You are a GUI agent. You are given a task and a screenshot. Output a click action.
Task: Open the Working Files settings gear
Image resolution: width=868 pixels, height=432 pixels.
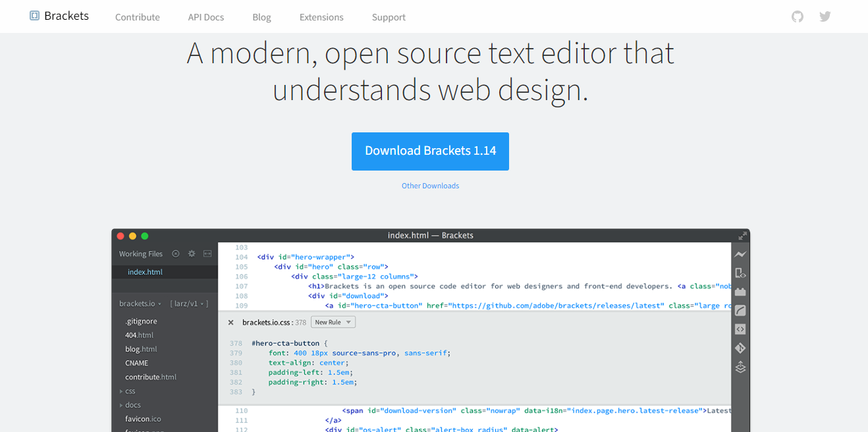pos(192,254)
